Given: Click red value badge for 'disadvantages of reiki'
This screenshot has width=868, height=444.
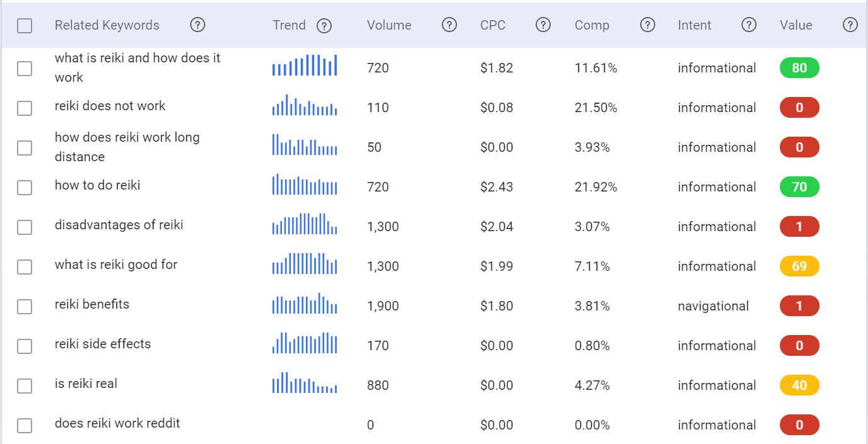Looking at the screenshot, I should pos(799,227).
